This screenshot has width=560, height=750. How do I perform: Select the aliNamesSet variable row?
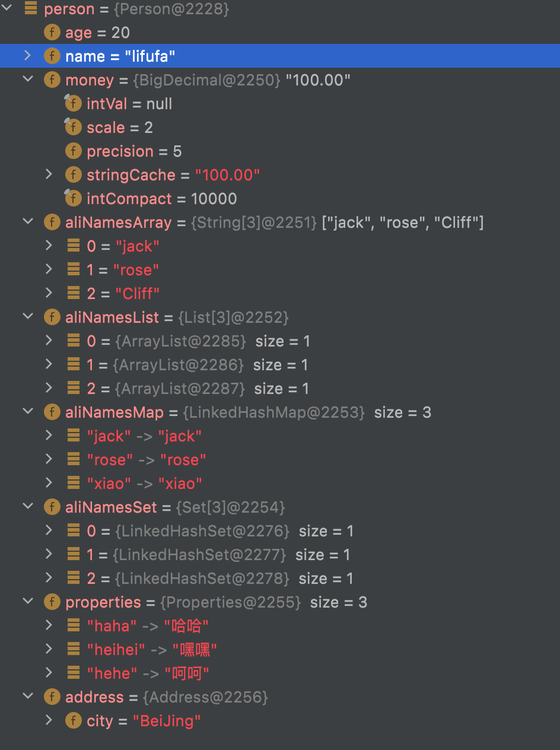[280, 507]
